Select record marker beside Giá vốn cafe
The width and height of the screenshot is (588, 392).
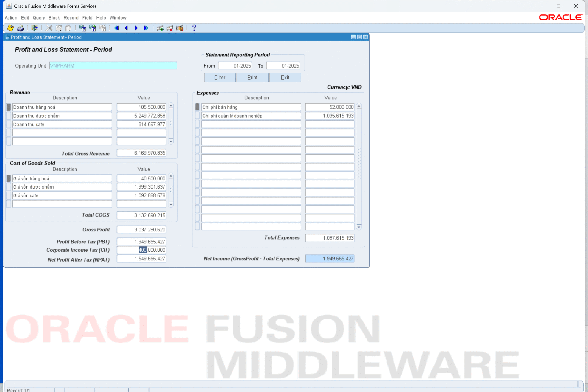point(9,195)
